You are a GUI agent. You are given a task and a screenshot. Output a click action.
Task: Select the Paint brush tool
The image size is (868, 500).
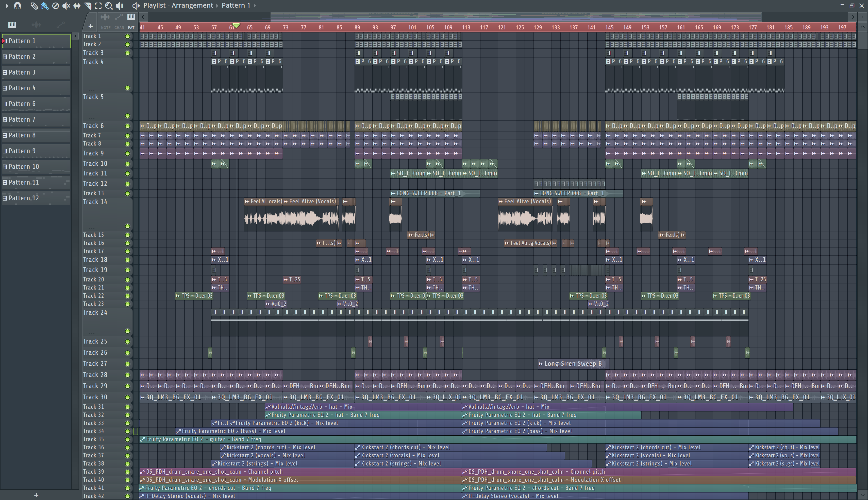[x=45, y=6]
